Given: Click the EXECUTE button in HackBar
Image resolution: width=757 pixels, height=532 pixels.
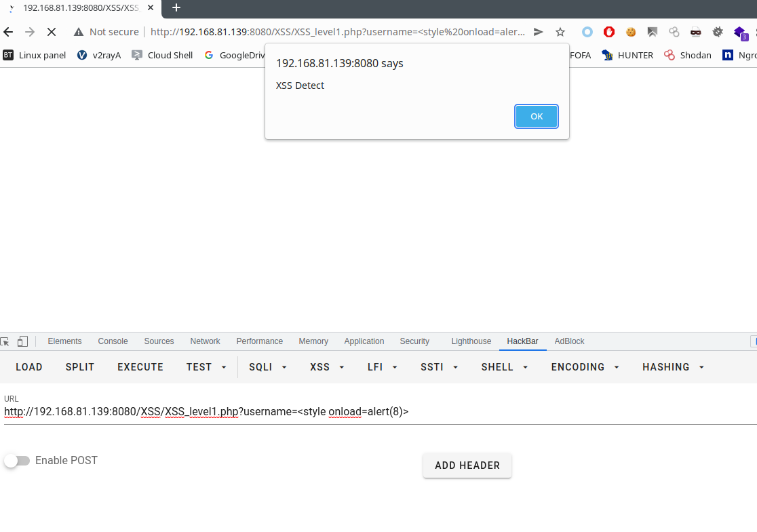Looking at the screenshot, I should [x=140, y=367].
